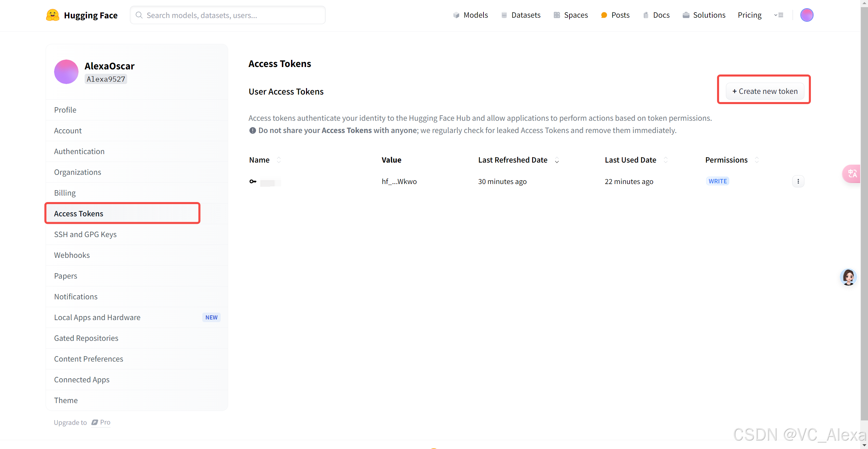This screenshot has width=868, height=449.
Task: Sort by Last Used Date arrow
Action: point(666,160)
